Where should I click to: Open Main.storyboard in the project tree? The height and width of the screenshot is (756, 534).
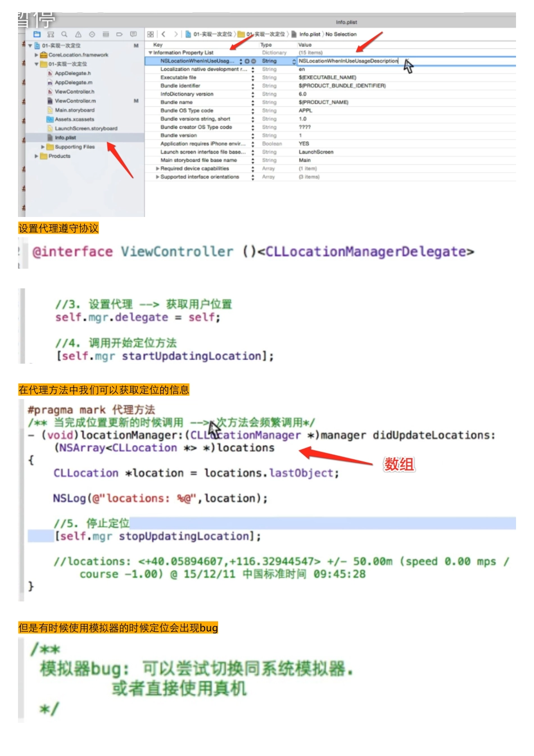pos(74,110)
